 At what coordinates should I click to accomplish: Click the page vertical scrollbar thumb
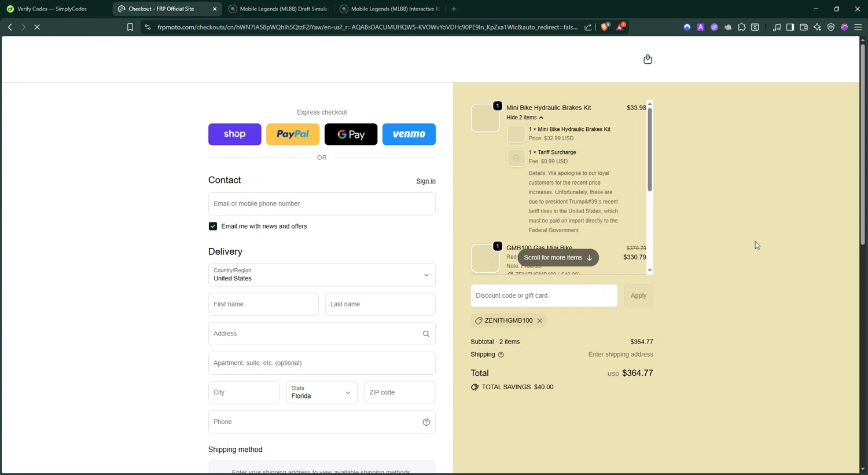point(863,145)
